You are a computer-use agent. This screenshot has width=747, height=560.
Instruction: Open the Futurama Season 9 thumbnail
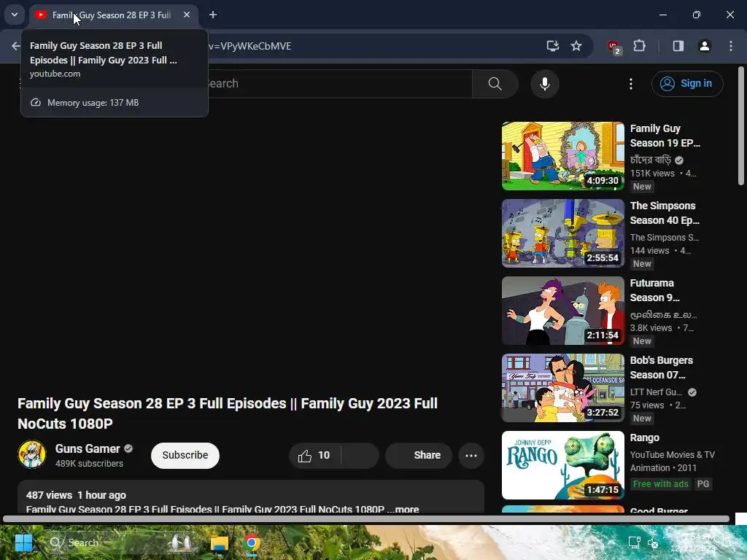coord(562,311)
